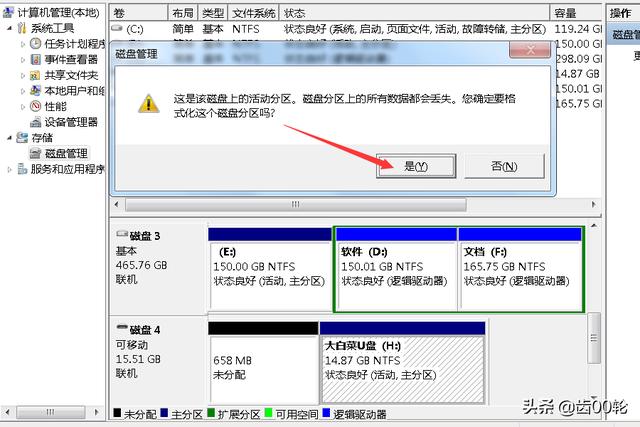Expand the Task Scheduler tree node
The width and height of the screenshot is (640, 427).
click(23, 44)
